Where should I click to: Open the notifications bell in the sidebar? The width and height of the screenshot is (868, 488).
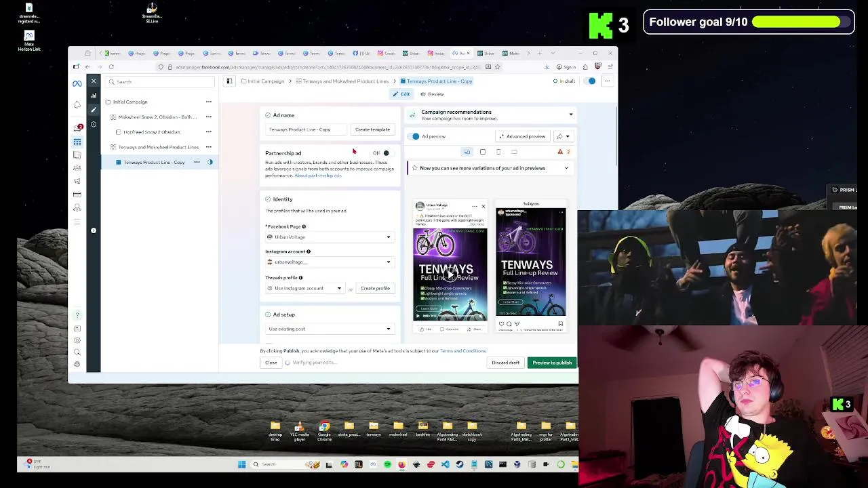point(77,105)
